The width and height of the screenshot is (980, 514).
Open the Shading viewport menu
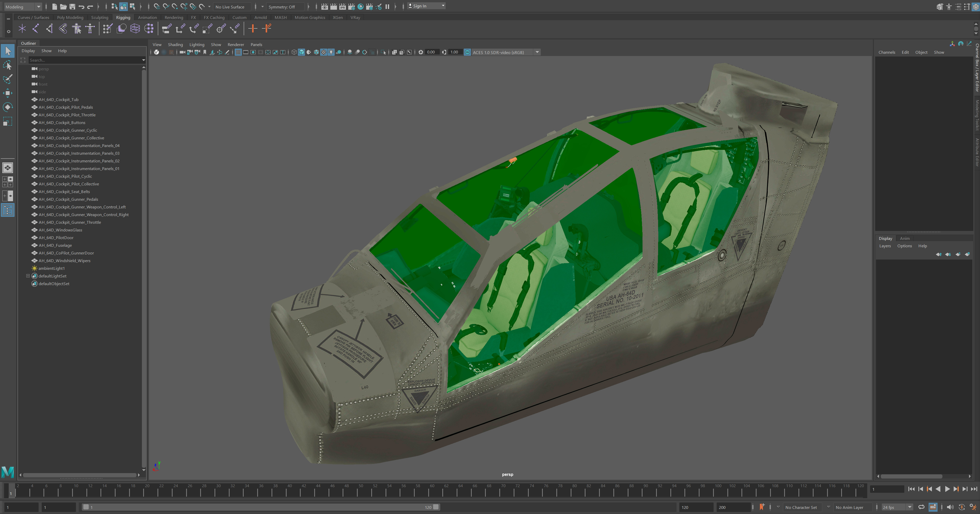point(175,44)
